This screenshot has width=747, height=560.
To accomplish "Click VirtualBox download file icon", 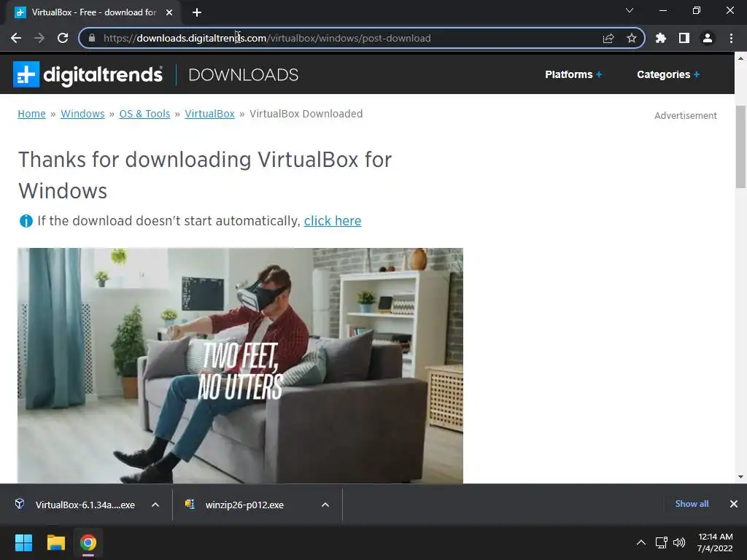I will click(20, 504).
